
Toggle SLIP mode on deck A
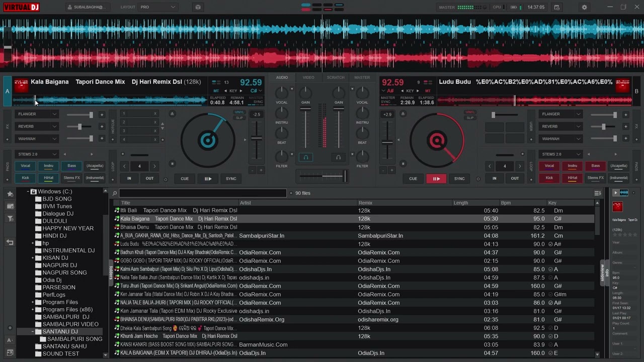(x=239, y=118)
